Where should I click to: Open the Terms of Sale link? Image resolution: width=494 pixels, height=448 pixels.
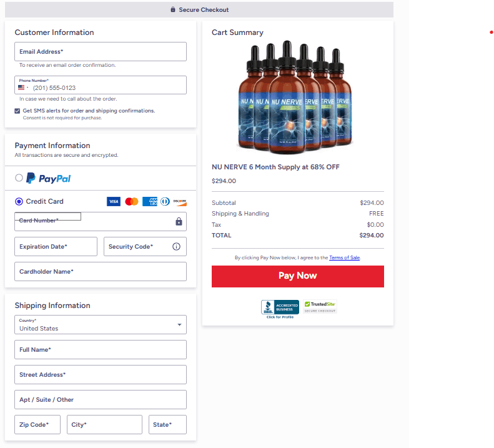click(344, 257)
